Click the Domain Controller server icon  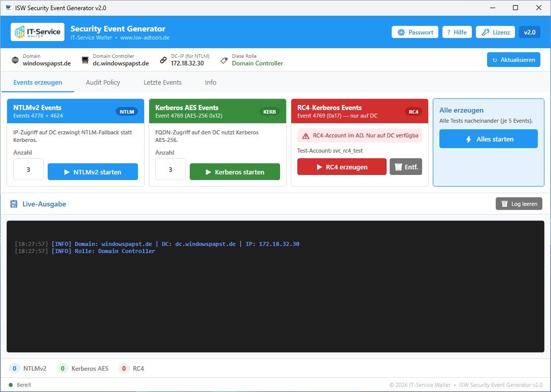(x=85, y=60)
